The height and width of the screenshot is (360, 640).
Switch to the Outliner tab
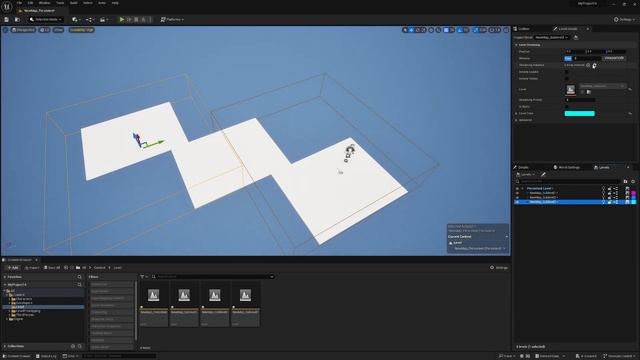[x=522, y=29]
